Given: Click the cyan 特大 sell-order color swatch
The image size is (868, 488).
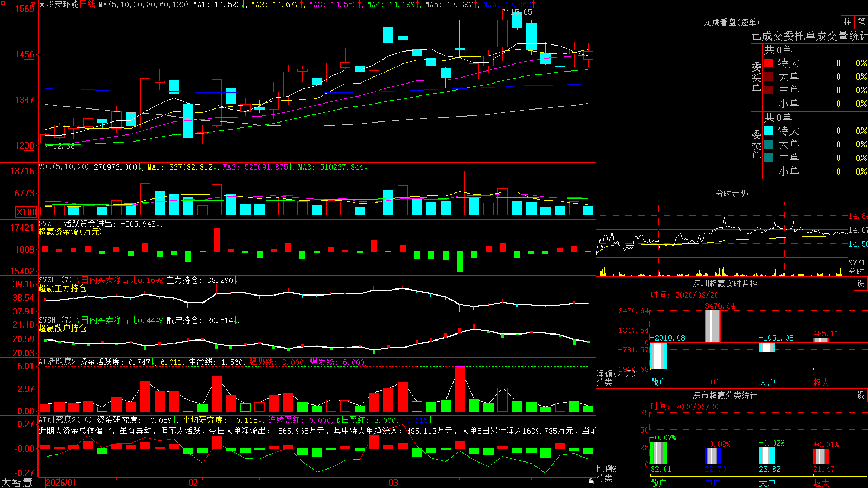Looking at the screenshot, I should pos(768,131).
